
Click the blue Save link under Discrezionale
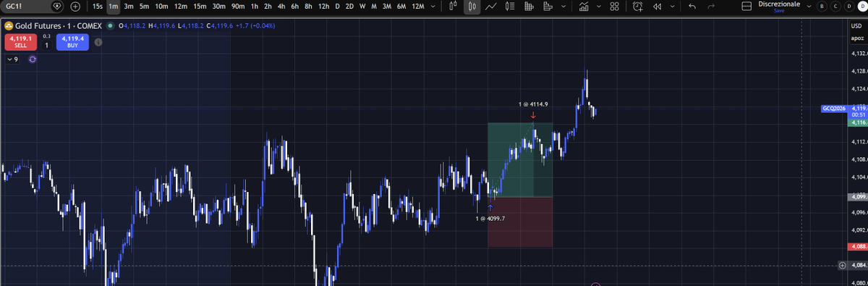point(779,11)
